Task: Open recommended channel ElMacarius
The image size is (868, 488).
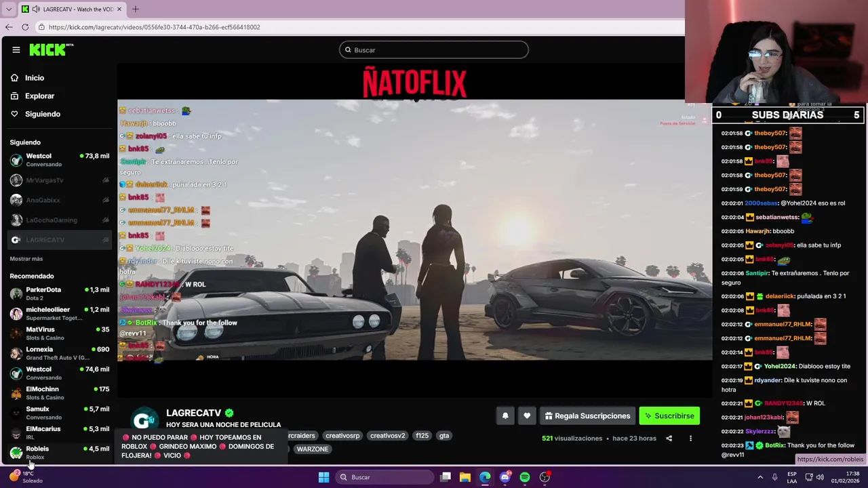Action: (x=60, y=432)
